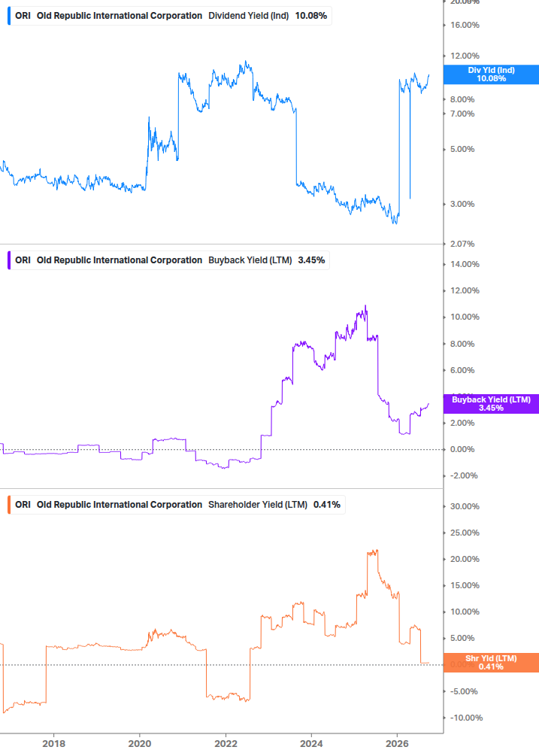Click the 2018 label on the time axis
Screen dimensions: 539x756
coord(54,744)
